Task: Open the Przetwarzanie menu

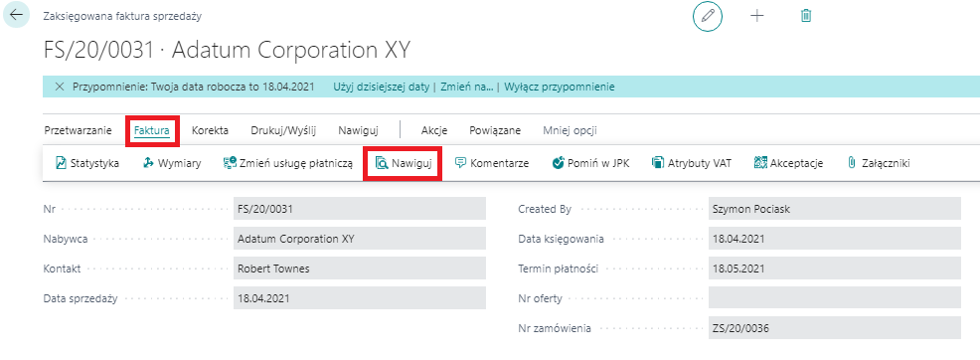Action: coord(79,130)
